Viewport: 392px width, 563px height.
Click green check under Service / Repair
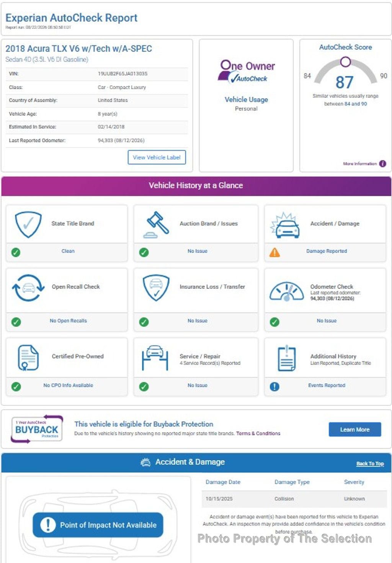(x=144, y=386)
